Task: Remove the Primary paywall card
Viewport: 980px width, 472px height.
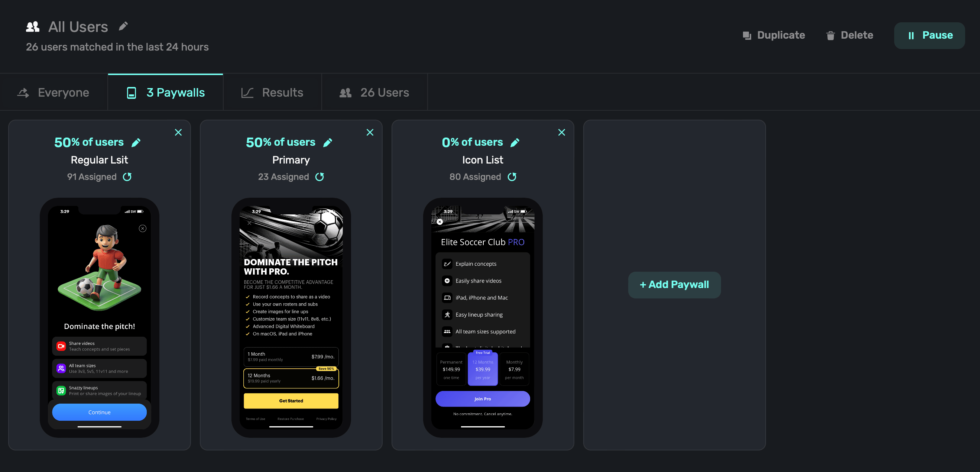Action: tap(370, 132)
